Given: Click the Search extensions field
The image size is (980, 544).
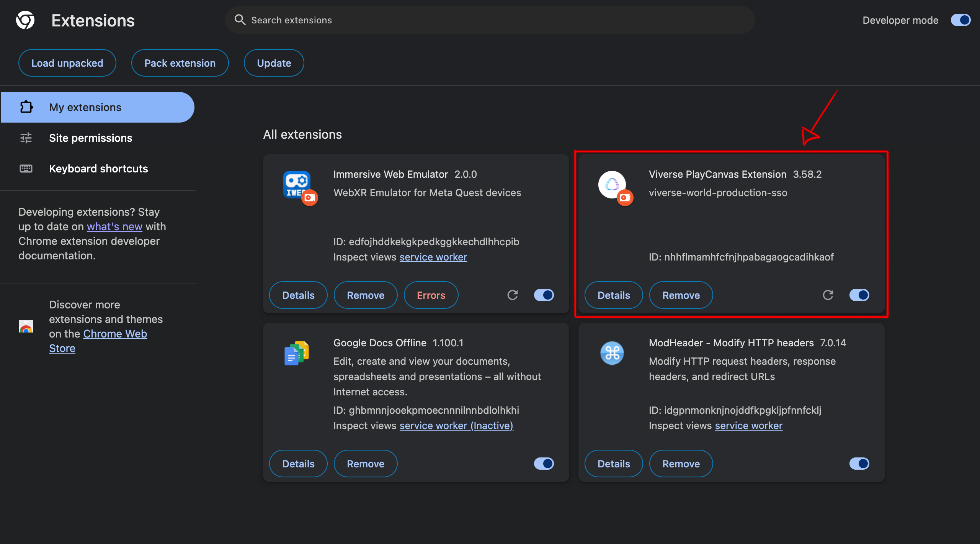Looking at the screenshot, I should point(490,20).
